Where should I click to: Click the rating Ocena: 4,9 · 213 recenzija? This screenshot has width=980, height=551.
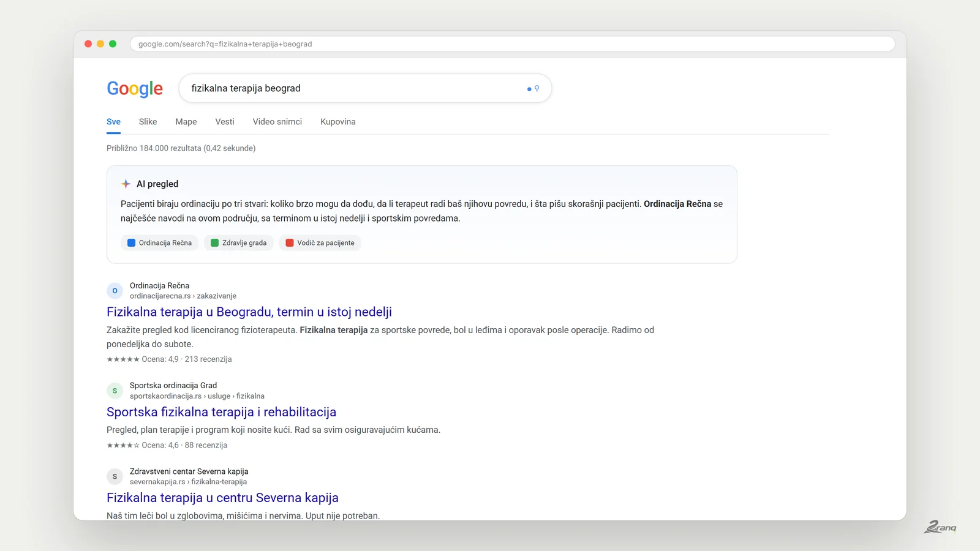pos(169,359)
